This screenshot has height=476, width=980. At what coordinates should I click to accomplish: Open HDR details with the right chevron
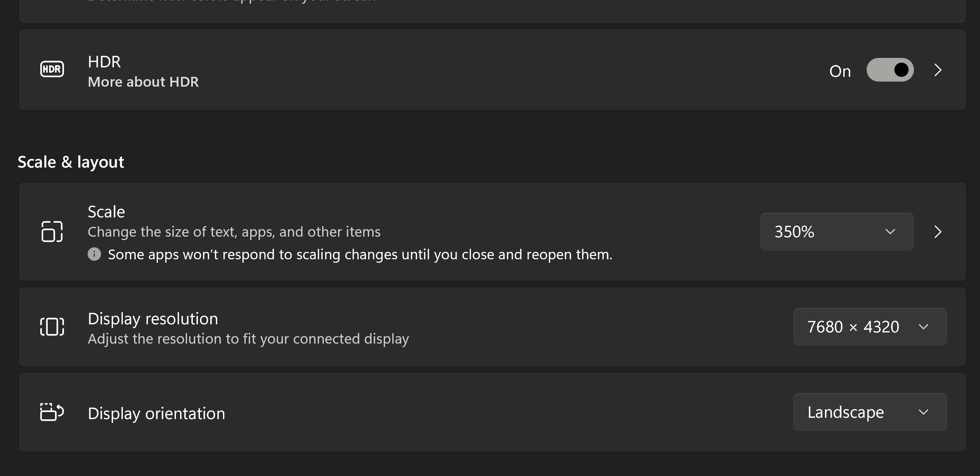(938, 70)
